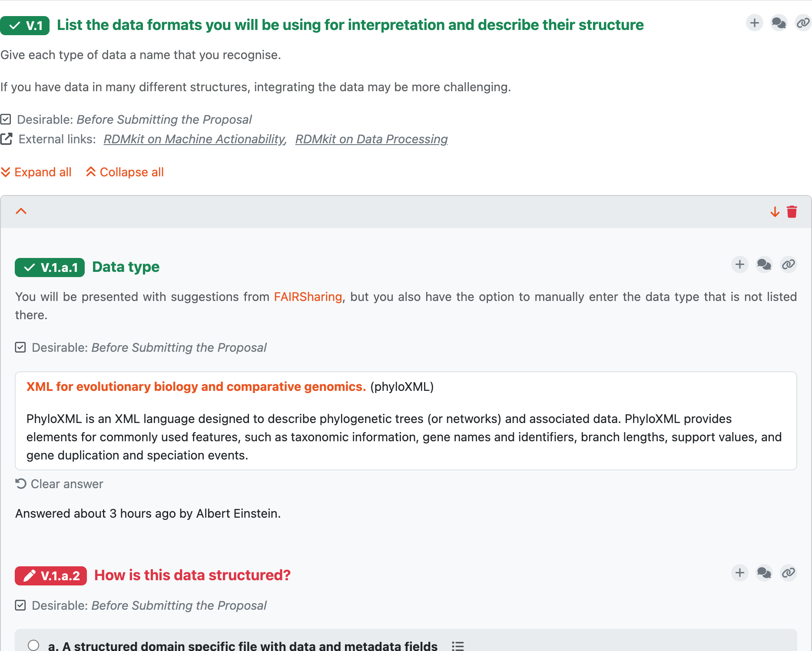Click the Desirable checkbox icon under V.1
This screenshot has width=812, height=651.
tap(6, 119)
